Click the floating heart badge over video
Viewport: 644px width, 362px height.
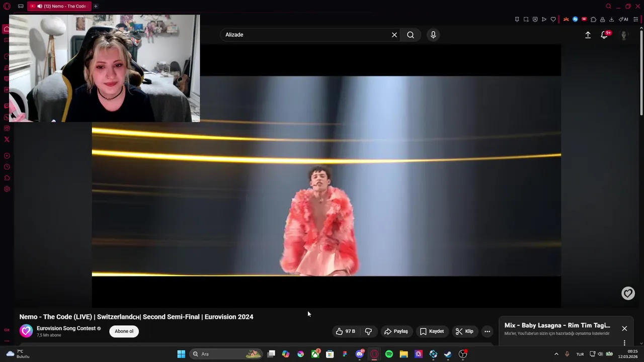[628, 293]
